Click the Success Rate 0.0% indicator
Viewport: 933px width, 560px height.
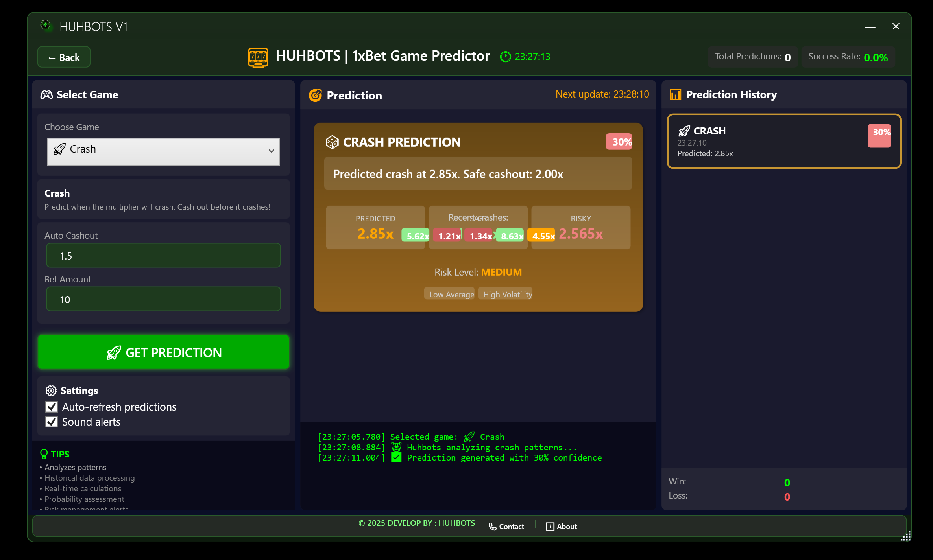848,57
